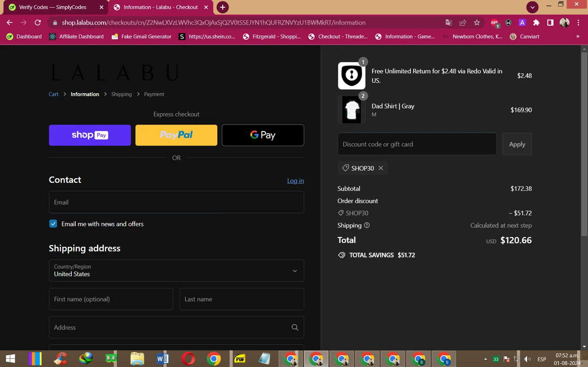
Task: Click the ESP language indicator
Action: click(x=542, y=359)
